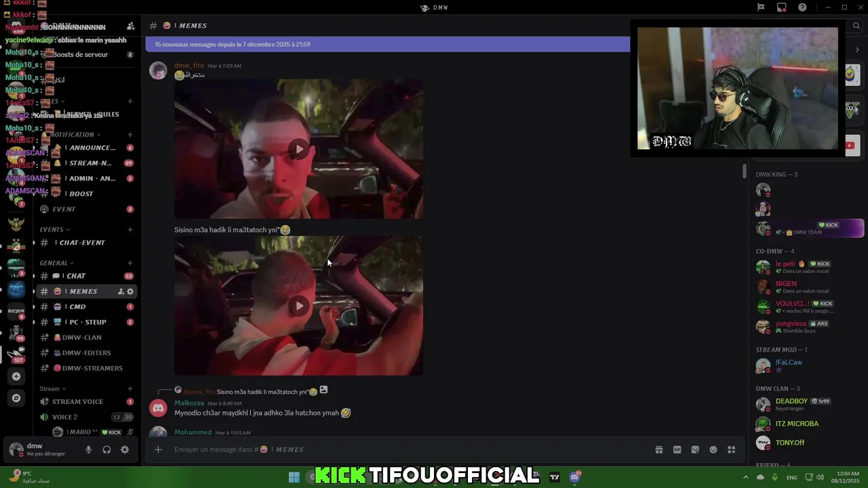
Task: Open server with 127 notifications badge
Action: [x=16, y=354]
